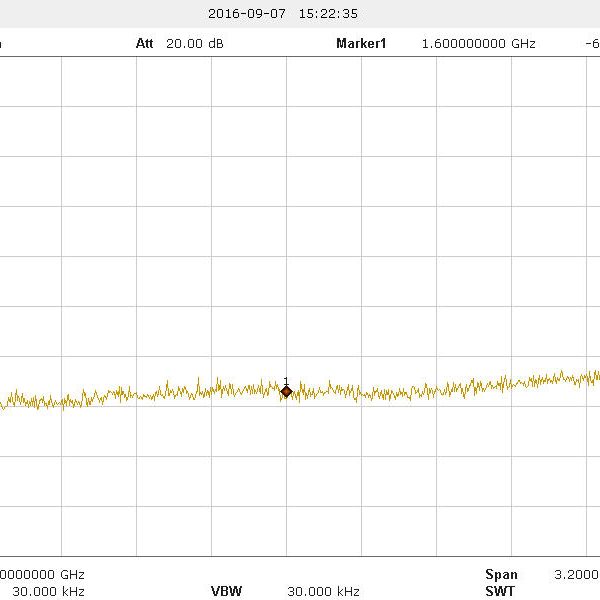Select the SWT sweep time label
Screen dimensions: 600x600
[x=500, y=592]
